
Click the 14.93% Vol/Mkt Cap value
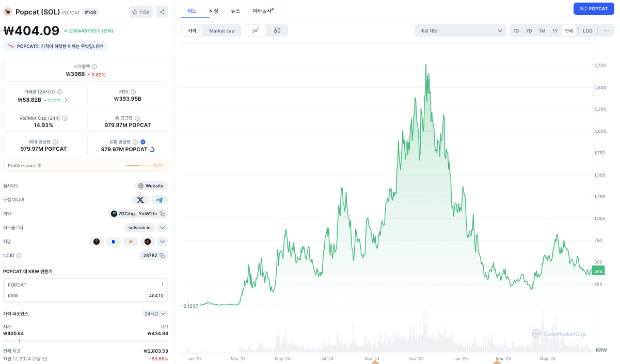pyautogui.click(x=43, y=125)
